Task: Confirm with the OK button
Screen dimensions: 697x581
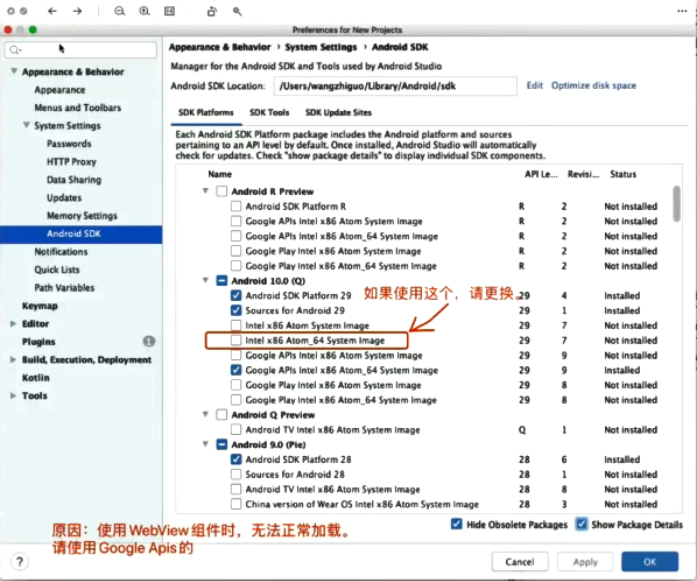Action: click(650, 562)
